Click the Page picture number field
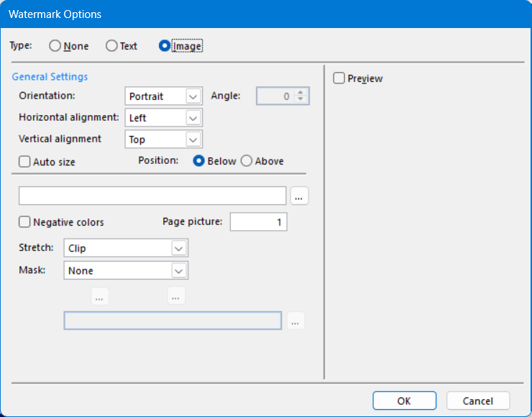 tap(258, 222)
